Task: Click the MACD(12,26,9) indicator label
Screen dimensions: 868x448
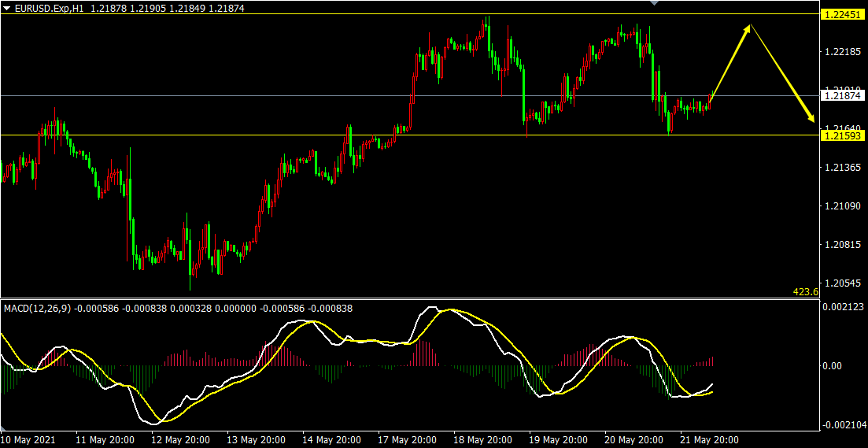Action: tap(36, 309)
